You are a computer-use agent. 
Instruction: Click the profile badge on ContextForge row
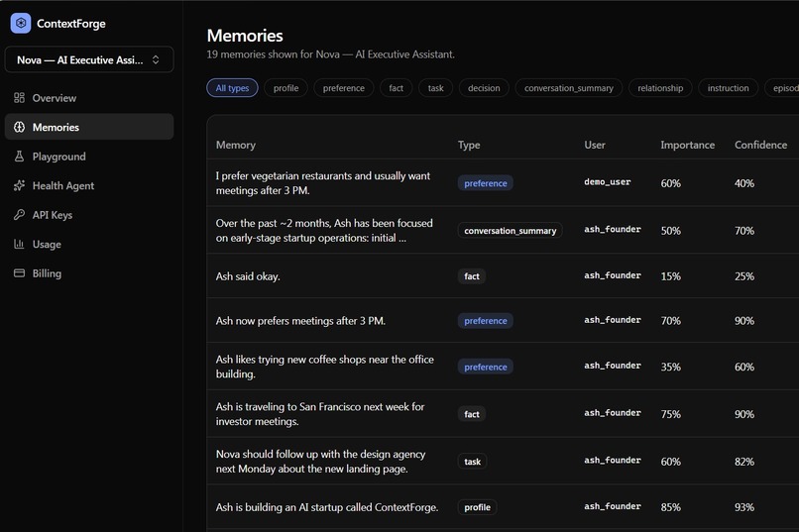(x=478, y=507)
